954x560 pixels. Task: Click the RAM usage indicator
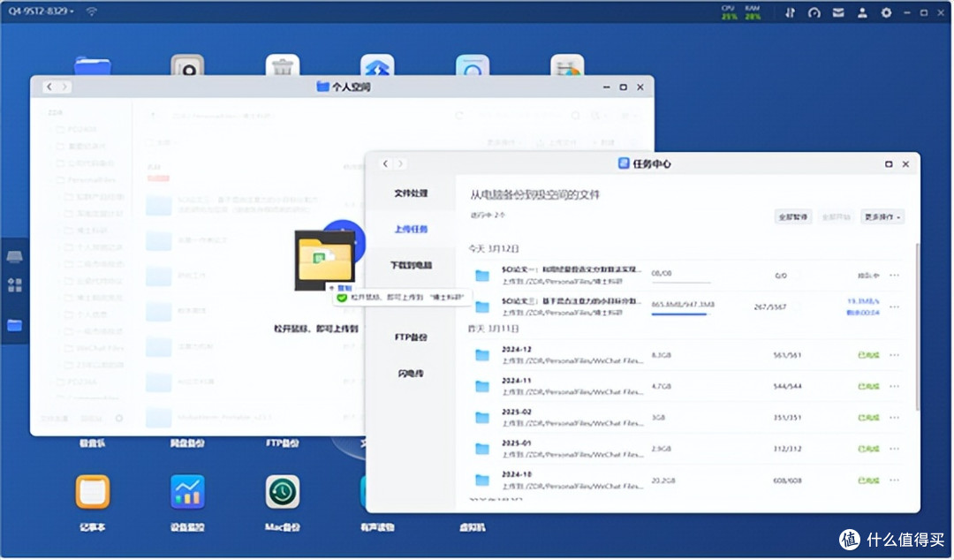(x=753, y=12)
